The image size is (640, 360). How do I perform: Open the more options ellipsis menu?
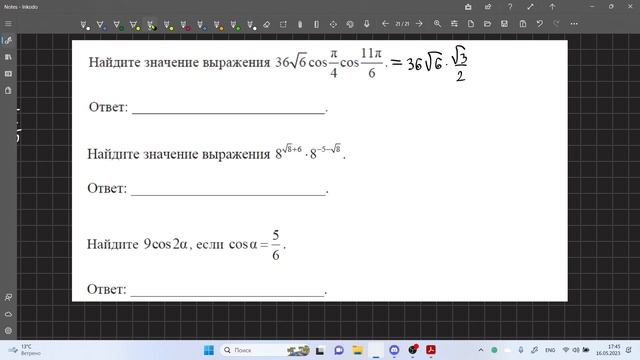point(574,24)
